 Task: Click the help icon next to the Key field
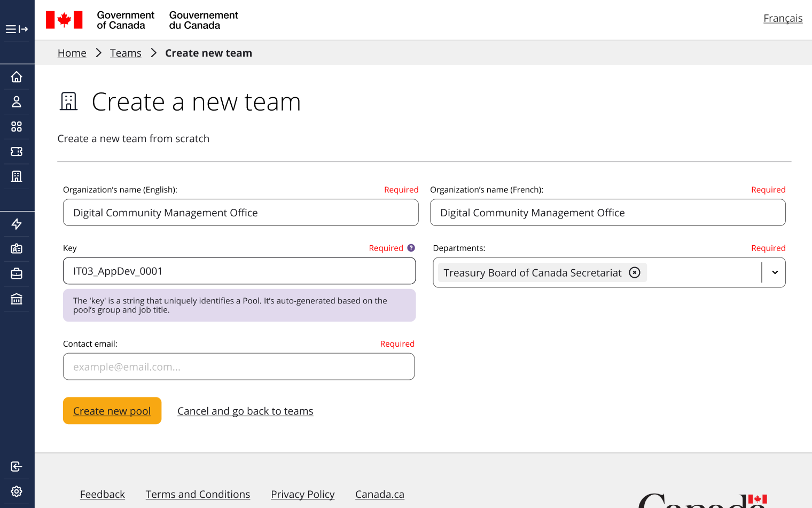tap(410, 247)
